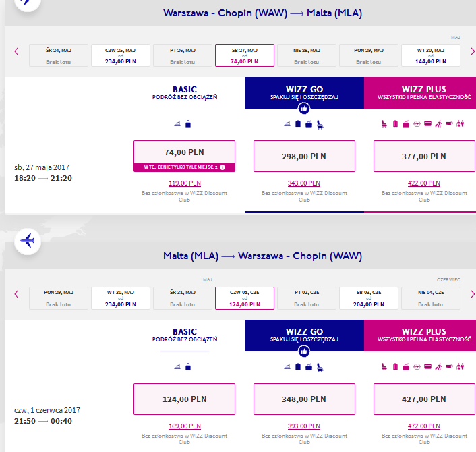Click seat icon under outbound Wizz Plus
476x452 pixels.
point(384,124)
